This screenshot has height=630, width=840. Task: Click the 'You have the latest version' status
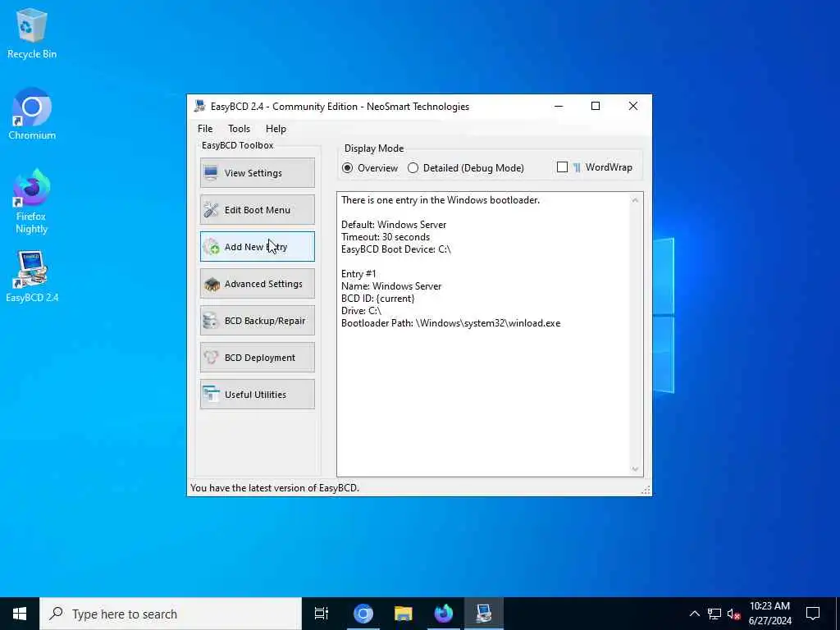point(275,488)
